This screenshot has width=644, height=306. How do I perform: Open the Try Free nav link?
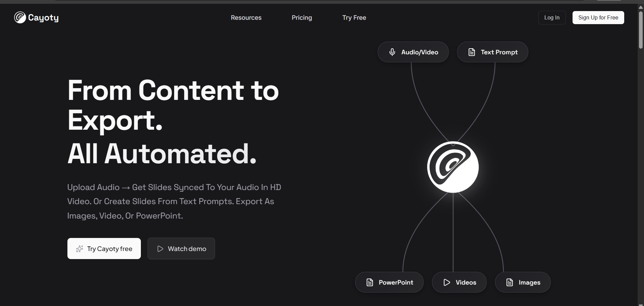354,18
